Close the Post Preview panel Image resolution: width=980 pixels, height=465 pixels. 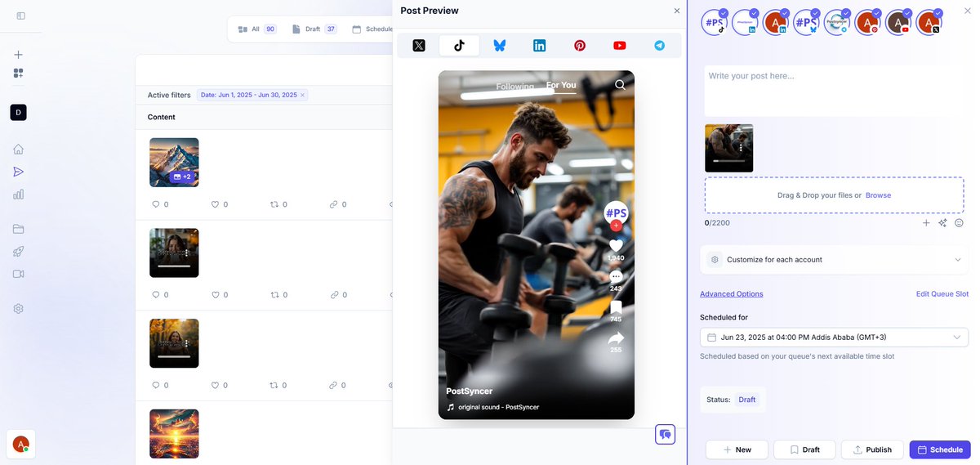pos(676,11)
